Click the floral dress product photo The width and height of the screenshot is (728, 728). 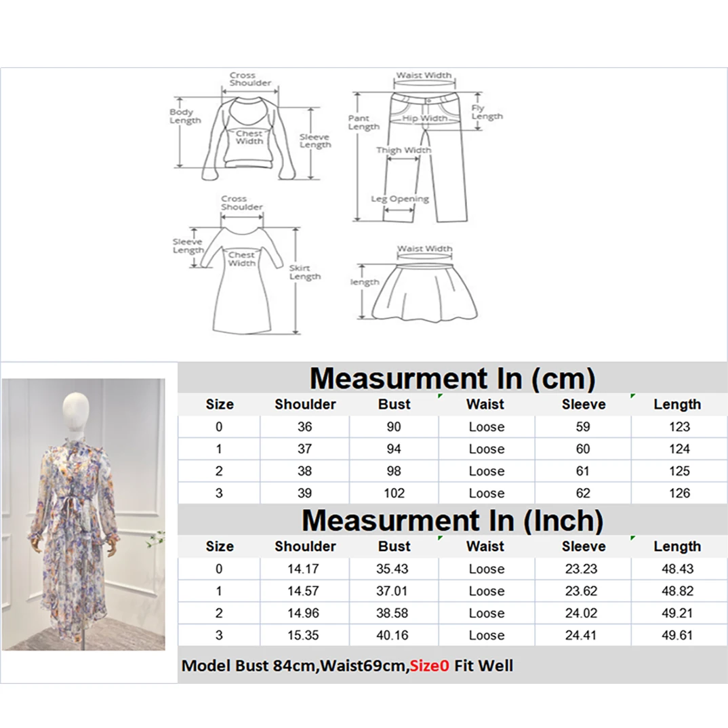pyautogui.click(x=83, y=514)
